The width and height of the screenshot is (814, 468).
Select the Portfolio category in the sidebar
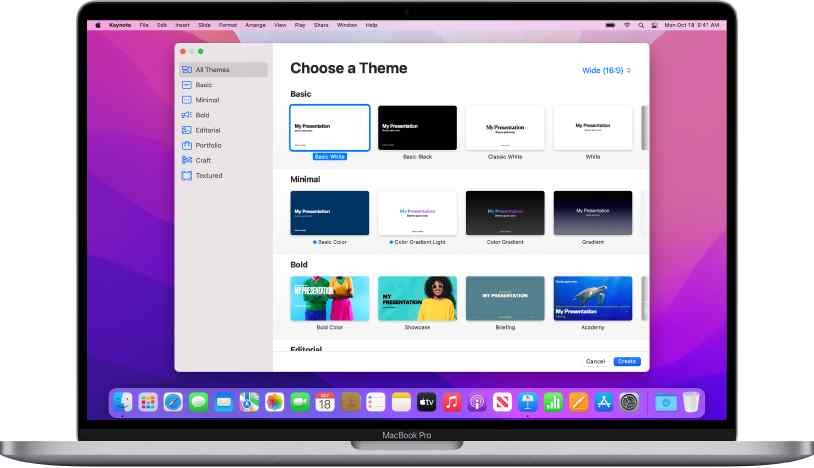(223, 145)
